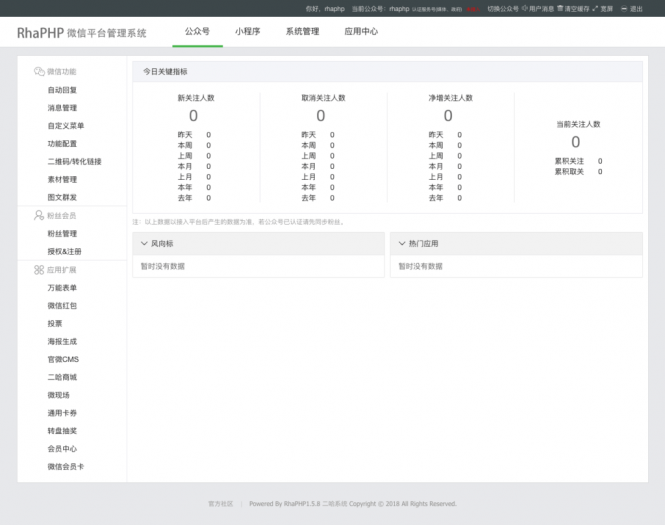Click the 官方社区 footer link
Image resolution: width=665 pixels, height=525 pixels.
[221, 504]
